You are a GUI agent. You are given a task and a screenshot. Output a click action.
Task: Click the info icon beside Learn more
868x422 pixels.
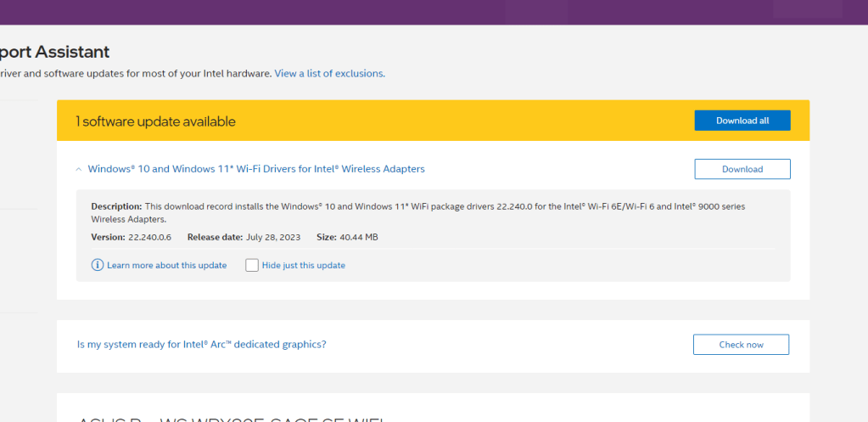point(98,265)
